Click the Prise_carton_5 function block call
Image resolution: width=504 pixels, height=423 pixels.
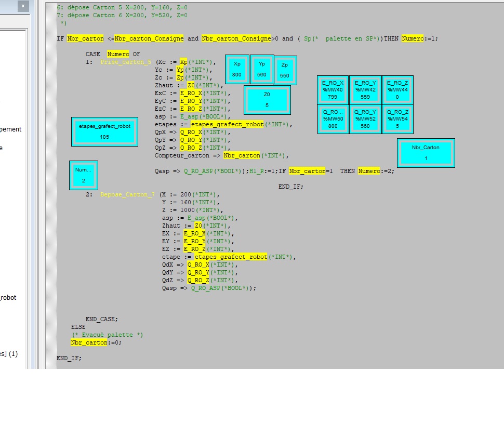pyautogui.click(x=126, y=62)
